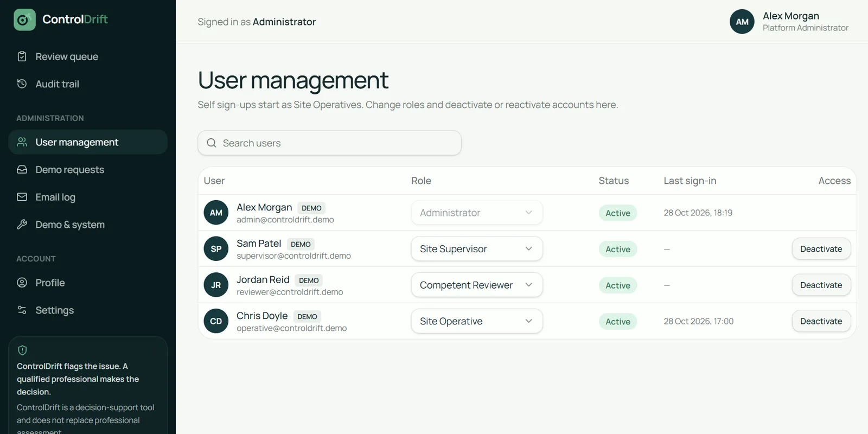Click Alex Morgan's Administrator role dropdown
Screen dimensions: 868x434
coord(477,213)
